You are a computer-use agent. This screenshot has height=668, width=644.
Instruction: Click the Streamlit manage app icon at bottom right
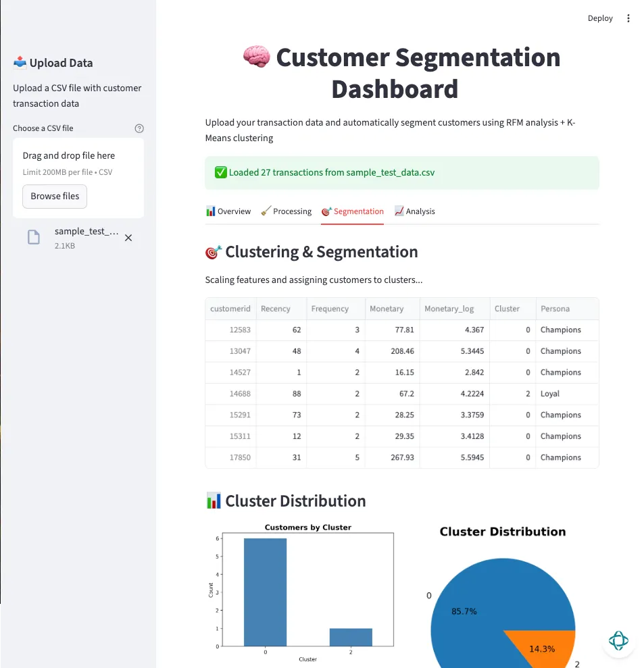coord(618,640)
